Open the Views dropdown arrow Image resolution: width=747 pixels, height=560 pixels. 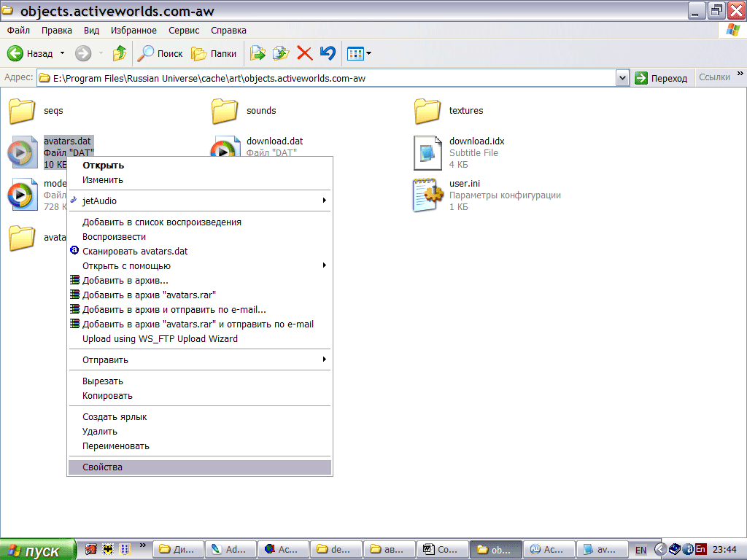click(x=368, y=54)
